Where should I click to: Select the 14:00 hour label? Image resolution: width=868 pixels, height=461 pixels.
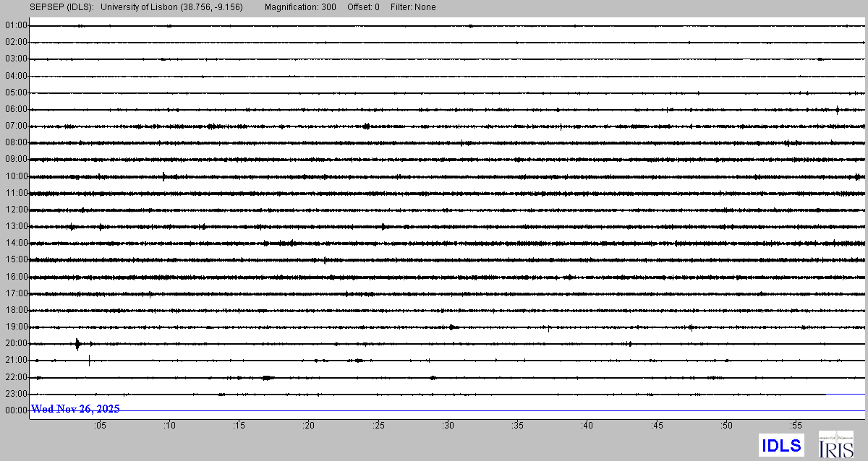pyautogui.click(x=16, y=243)
